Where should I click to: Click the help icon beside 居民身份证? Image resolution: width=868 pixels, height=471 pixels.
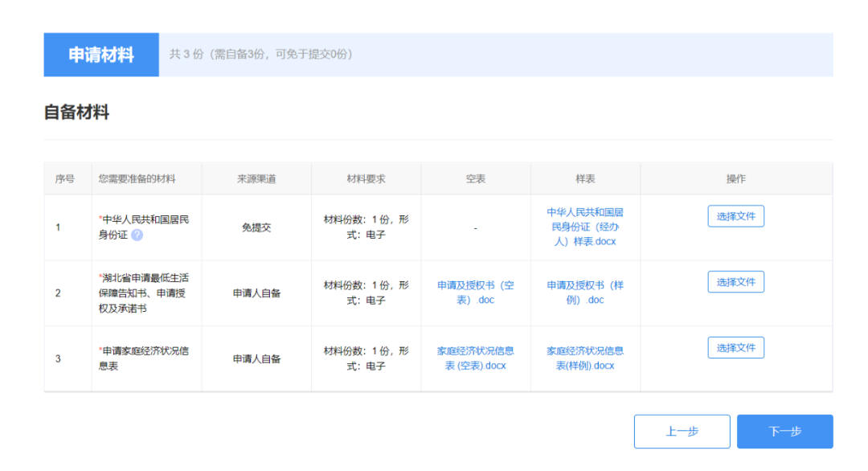point(137,235)
